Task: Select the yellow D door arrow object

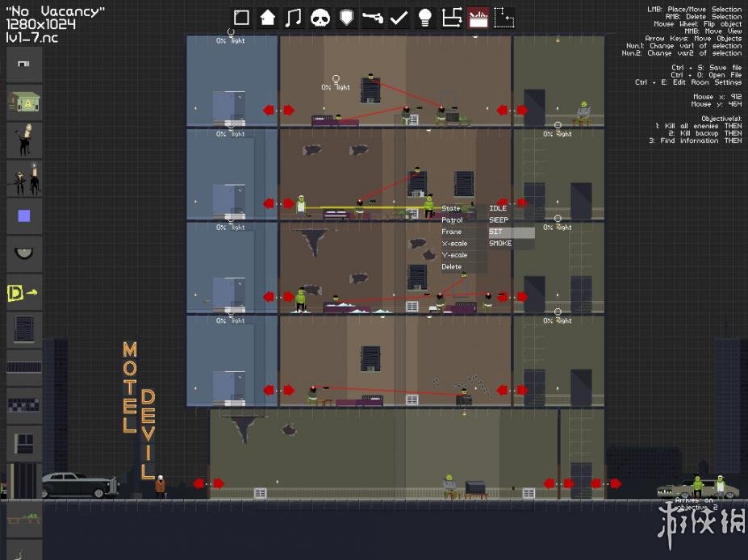Action: pyautogui.click(x=24, y=292)
